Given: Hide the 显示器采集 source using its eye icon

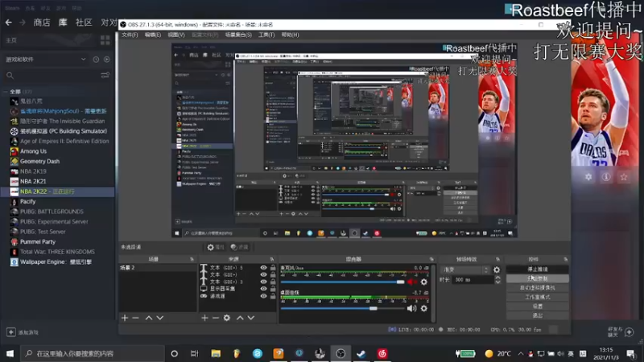Looking at the screenshot, I should point(263,289).
